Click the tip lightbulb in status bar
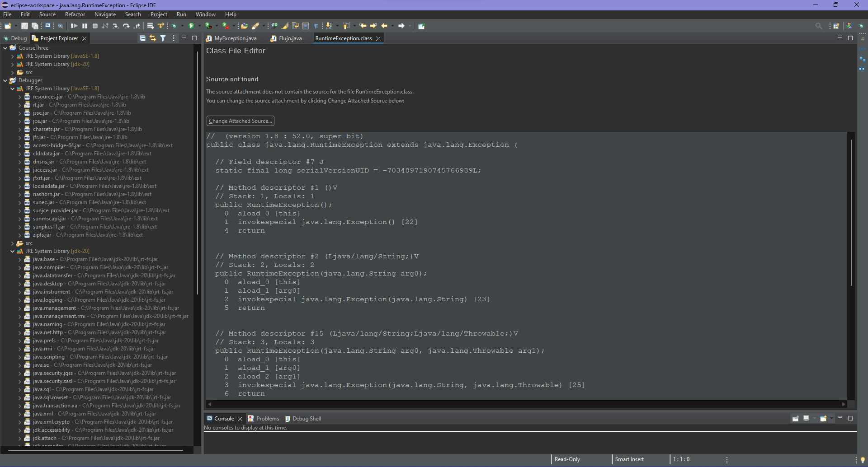This screenshot has width=868, height=467. 862,459
